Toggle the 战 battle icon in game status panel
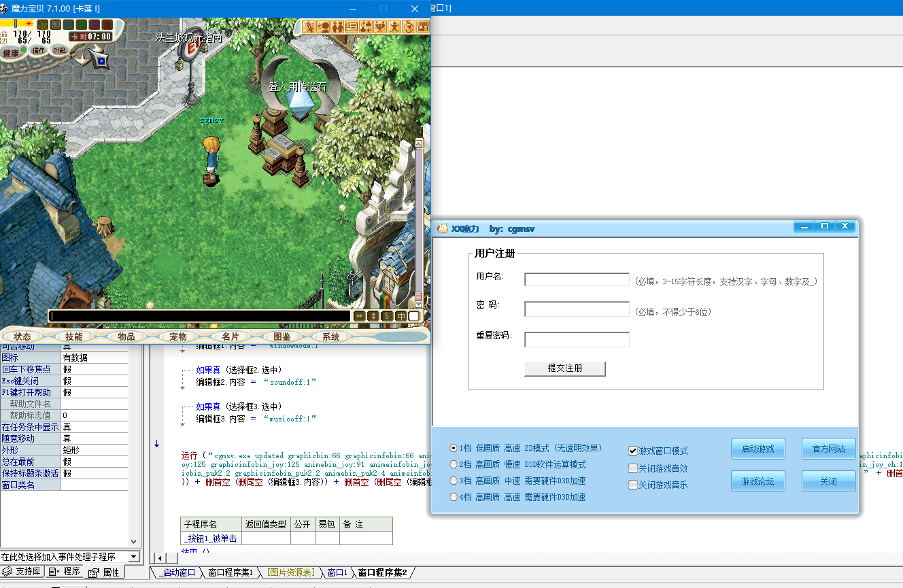Image resolution: width=903 pixels, height=588 pixels. (x=43, y=24)
